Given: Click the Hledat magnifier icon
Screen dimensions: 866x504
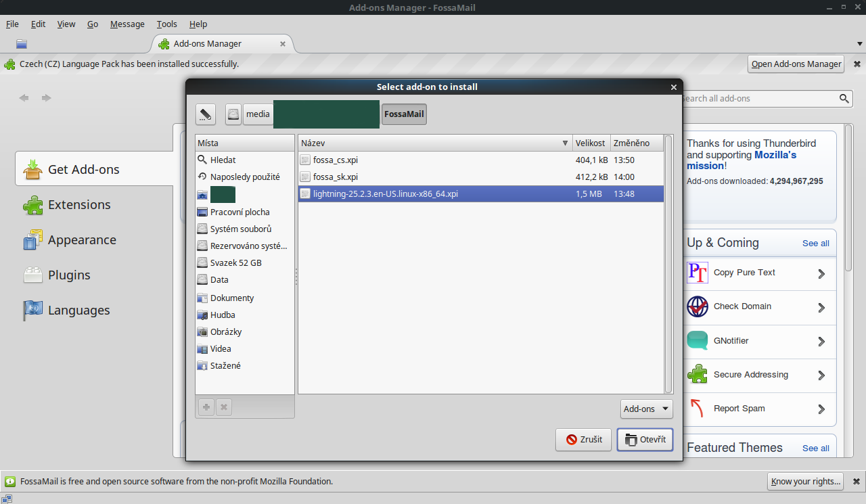Looking at the screenshot, I should 202,160.
